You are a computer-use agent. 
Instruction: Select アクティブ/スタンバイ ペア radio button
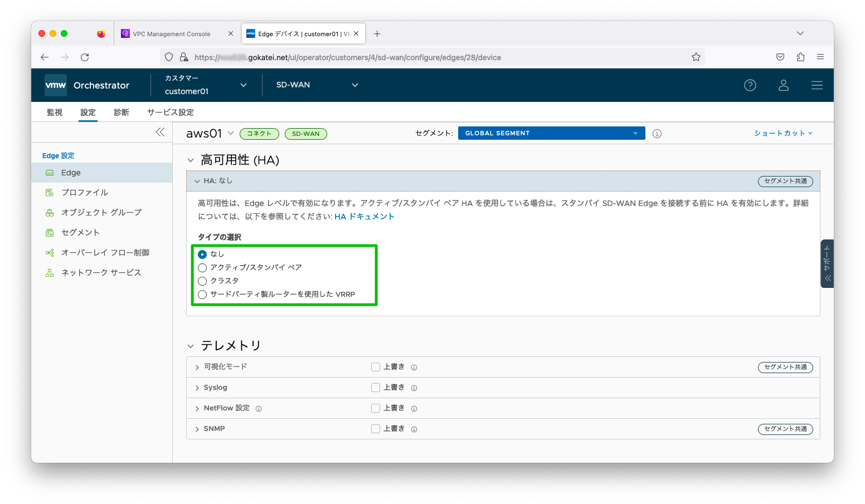[202, 268]
